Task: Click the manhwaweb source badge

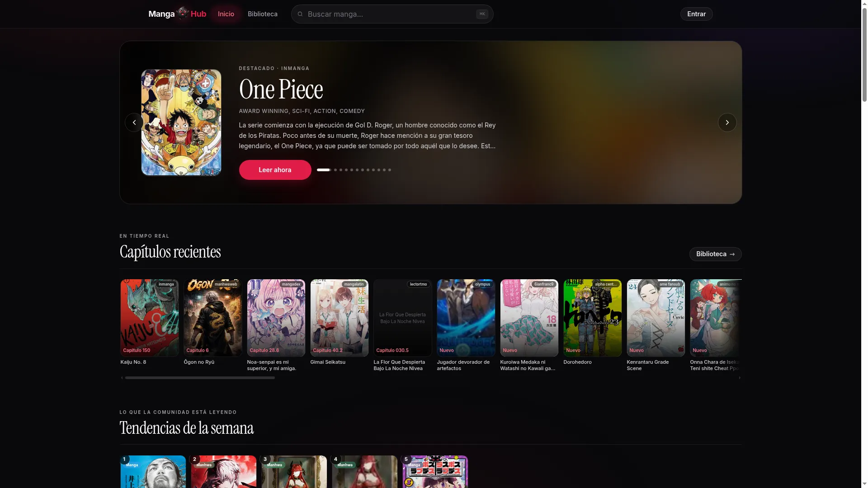Action: click(226, 284)
